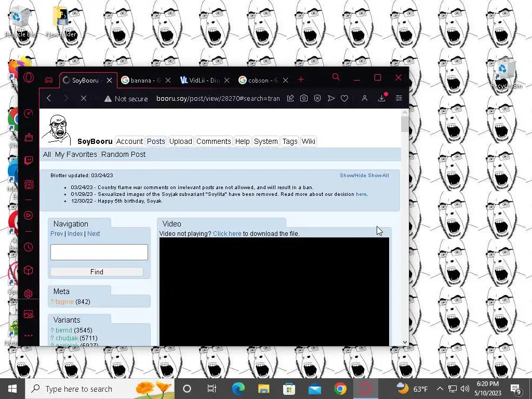This screenshot has width=532, height=399.
Task: Open a new tab with plus button
Action: (301, 79)
